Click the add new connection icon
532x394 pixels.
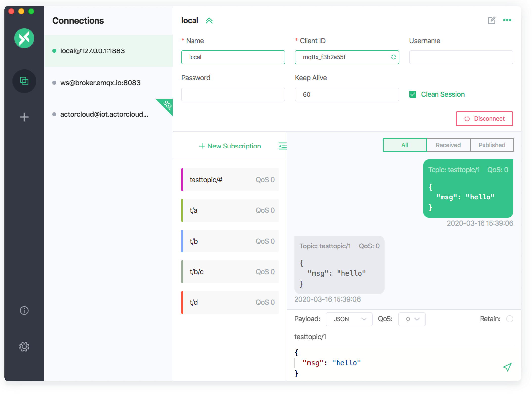coord(24,117)
